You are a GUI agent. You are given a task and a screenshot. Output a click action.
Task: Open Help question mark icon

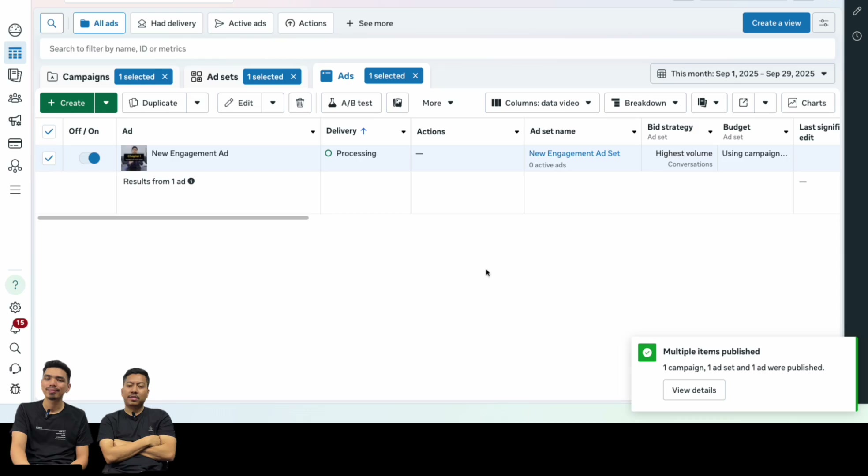15,285
